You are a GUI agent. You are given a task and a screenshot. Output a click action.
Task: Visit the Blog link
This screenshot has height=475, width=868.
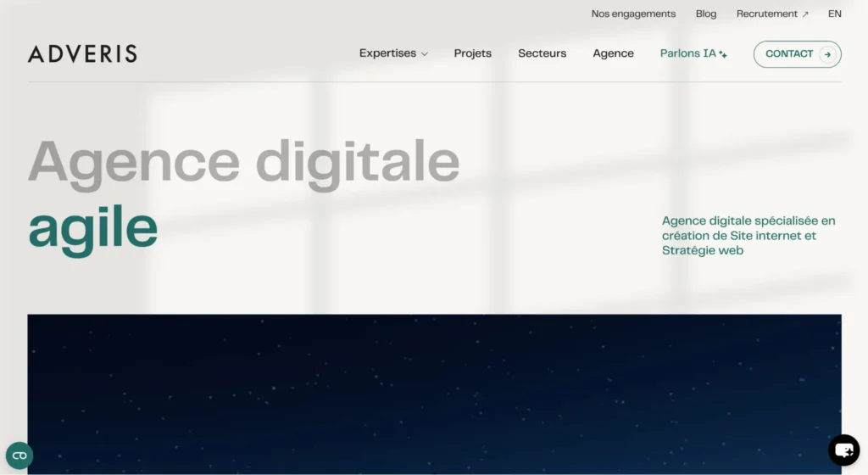(x=706, y=14)
